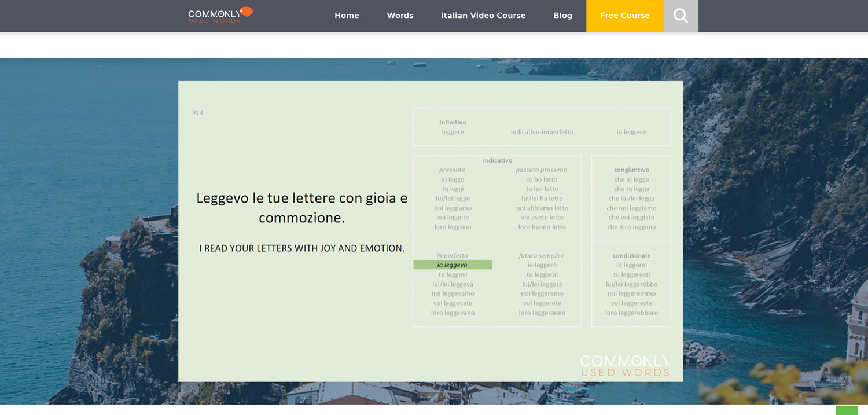Image resolution: width=868 pixels, height=415 pixels.
Task: Click 'indicativo-imperfetto' text
Action: click(542, 132)
